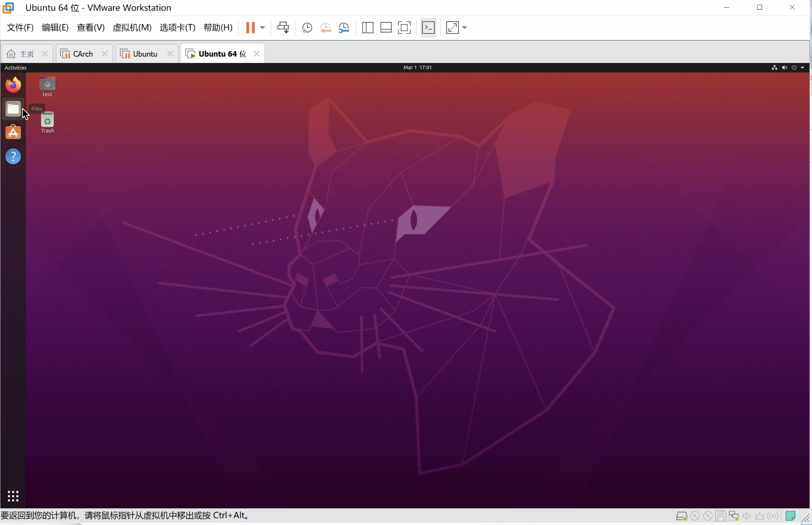The width and height of the screenshot is (812, 525).
Task: Click the volume icon in Ubuntu top bar
Action: click(x=784, y=68)
